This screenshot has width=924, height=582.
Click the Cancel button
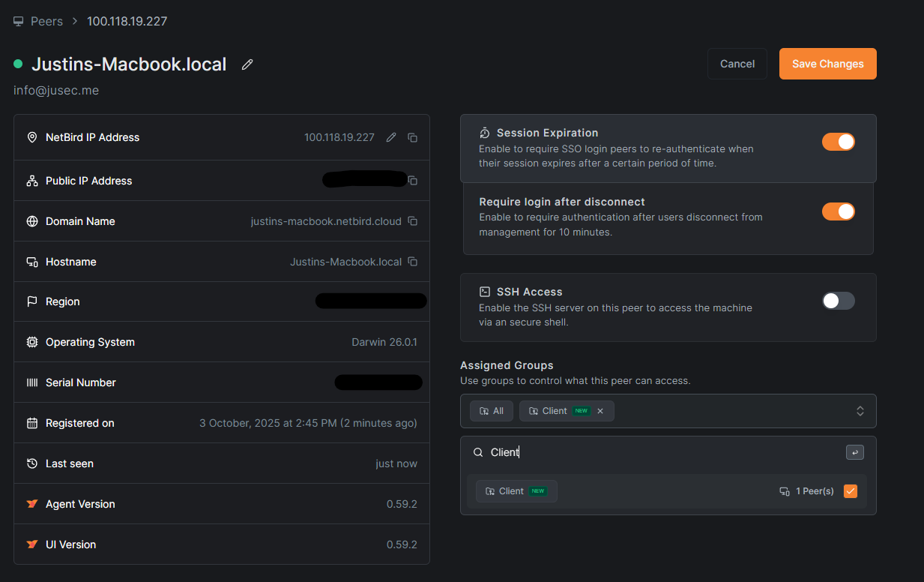tap(737, 64)
